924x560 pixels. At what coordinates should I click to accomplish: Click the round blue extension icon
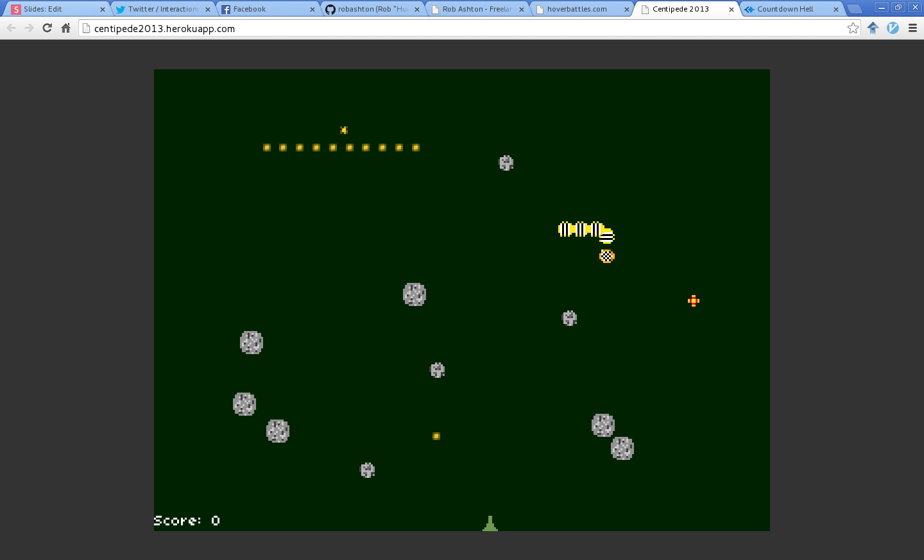point(893,28)
